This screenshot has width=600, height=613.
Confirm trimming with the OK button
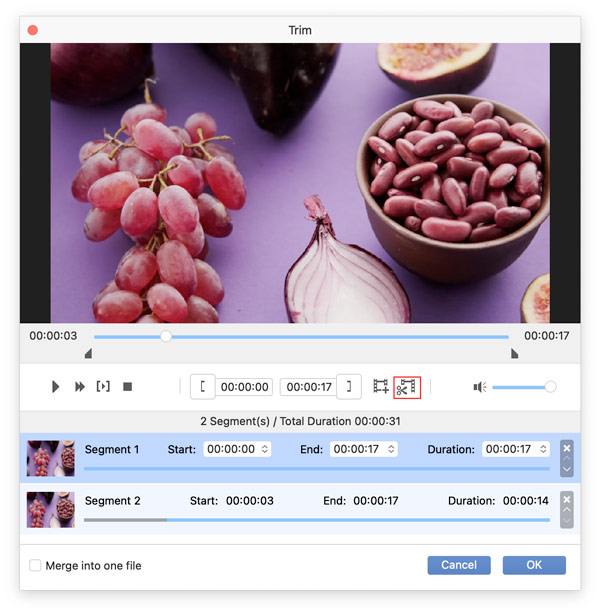[x=534, y=565]
